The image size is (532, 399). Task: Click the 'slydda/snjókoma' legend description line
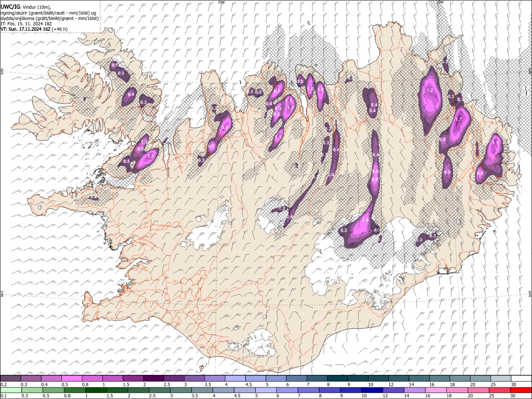tap(49, 18)
